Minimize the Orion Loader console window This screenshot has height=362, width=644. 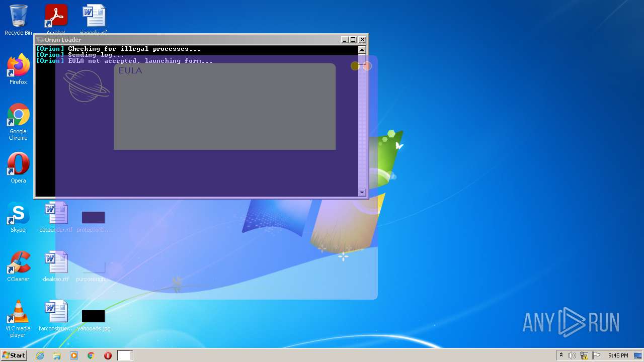tap(345, 40)
